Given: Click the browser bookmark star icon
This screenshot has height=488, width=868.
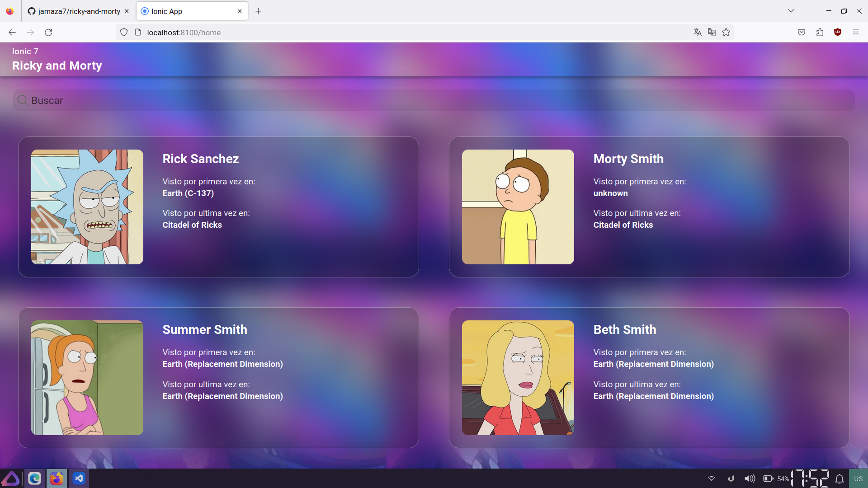Looking at the screenshot, I should (726, 32).
